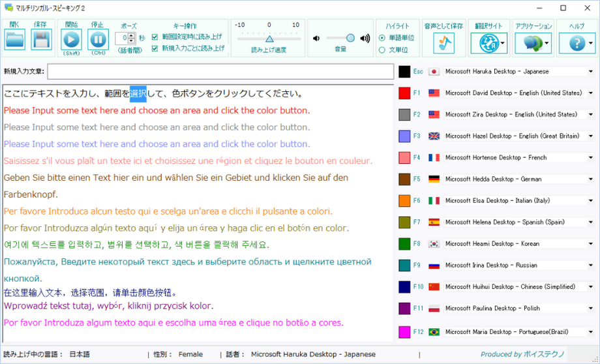Open the Help question mark icon
Viewport: 600px width, 364px height.
click(x=577, y=43)
